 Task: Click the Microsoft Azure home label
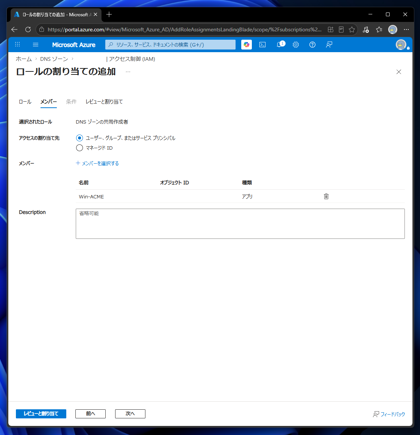pyautogui.click(x=73, y=45)
